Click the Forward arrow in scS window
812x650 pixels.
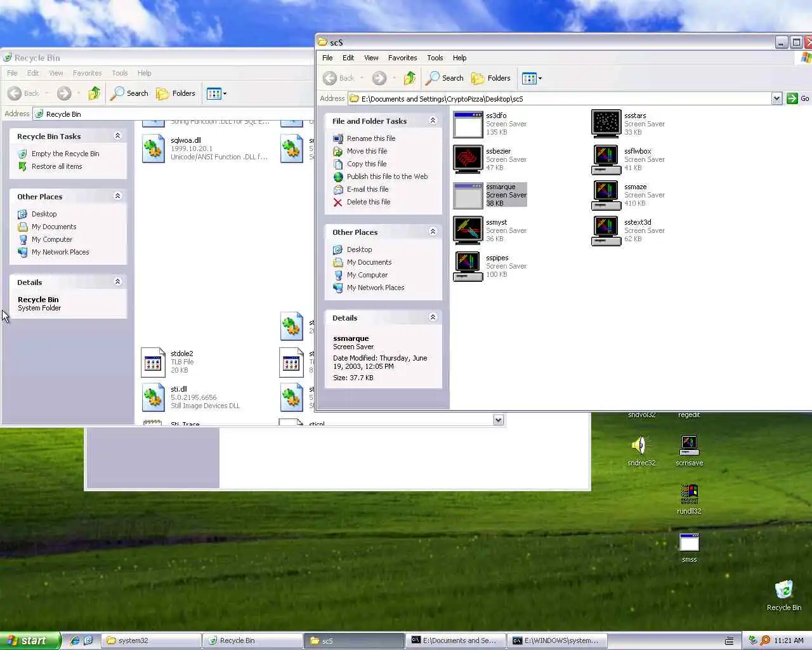(x=379, y=78)
